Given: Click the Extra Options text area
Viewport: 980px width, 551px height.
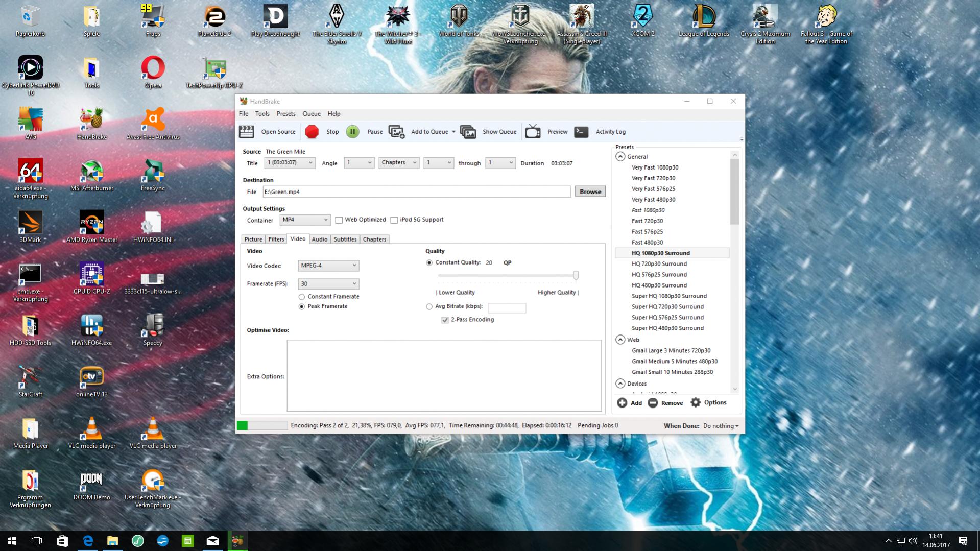Looking at the screenshot, I should pos(444,376).
